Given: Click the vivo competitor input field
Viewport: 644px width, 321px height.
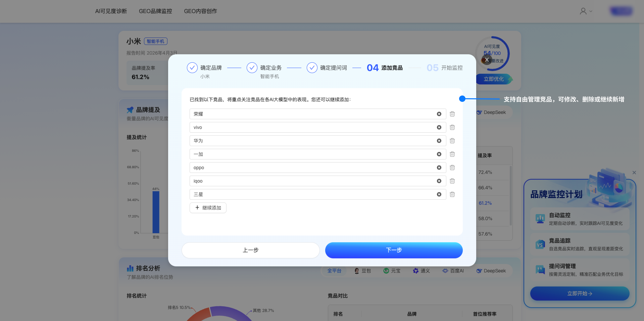Looking at the screenshot, I should 312,127.
